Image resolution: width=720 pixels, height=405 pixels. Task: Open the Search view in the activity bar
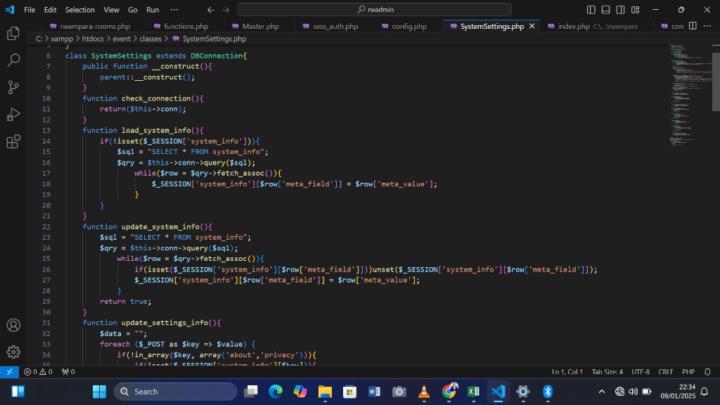[x=13, y=60]
